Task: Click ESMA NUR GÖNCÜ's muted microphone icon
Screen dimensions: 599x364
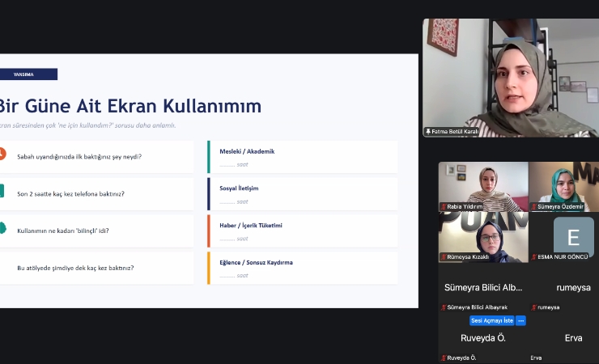Action: click(533, 256)
